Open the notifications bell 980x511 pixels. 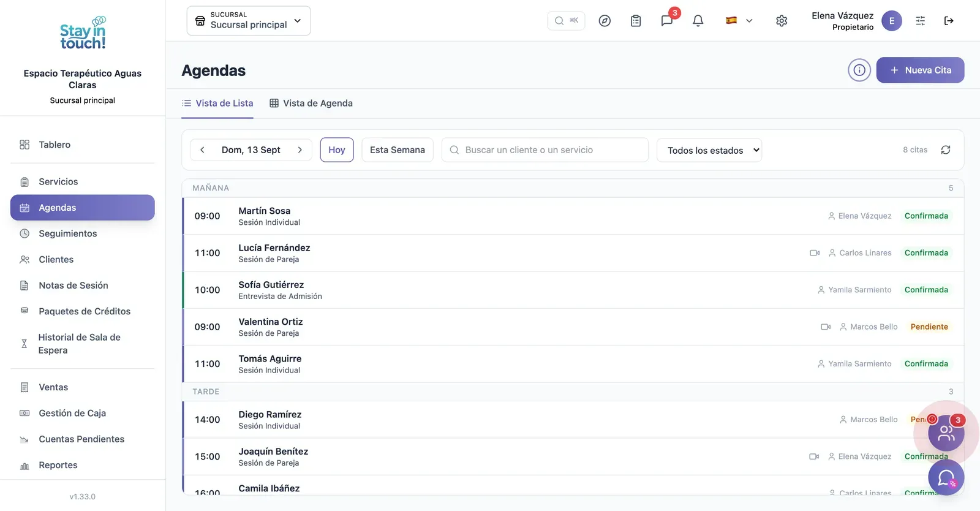[698, 21]
